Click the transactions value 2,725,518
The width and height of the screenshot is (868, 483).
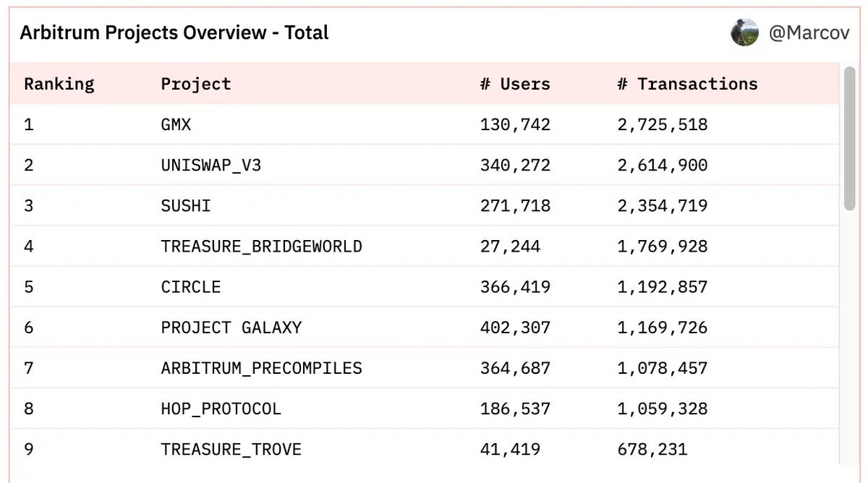pos(663,125)
